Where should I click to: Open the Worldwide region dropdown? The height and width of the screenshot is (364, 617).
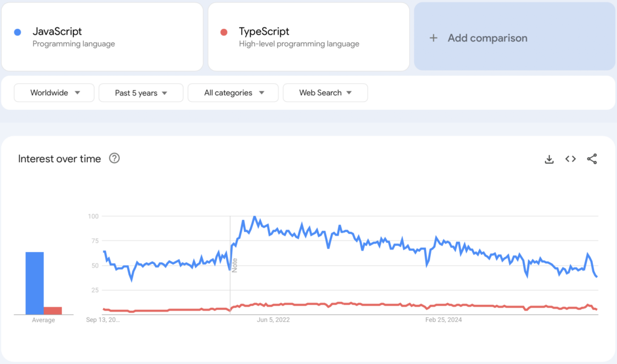click(54, 93)
